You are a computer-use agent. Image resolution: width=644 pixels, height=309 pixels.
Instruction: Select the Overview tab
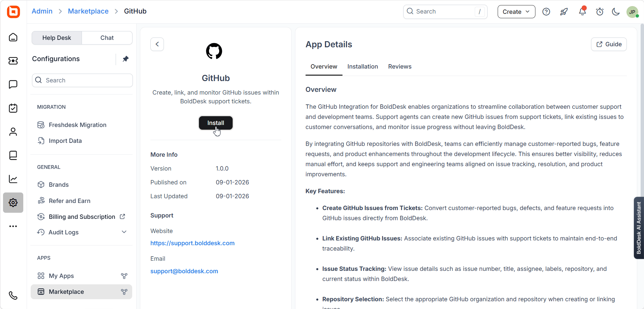click(x=324, y=67)
